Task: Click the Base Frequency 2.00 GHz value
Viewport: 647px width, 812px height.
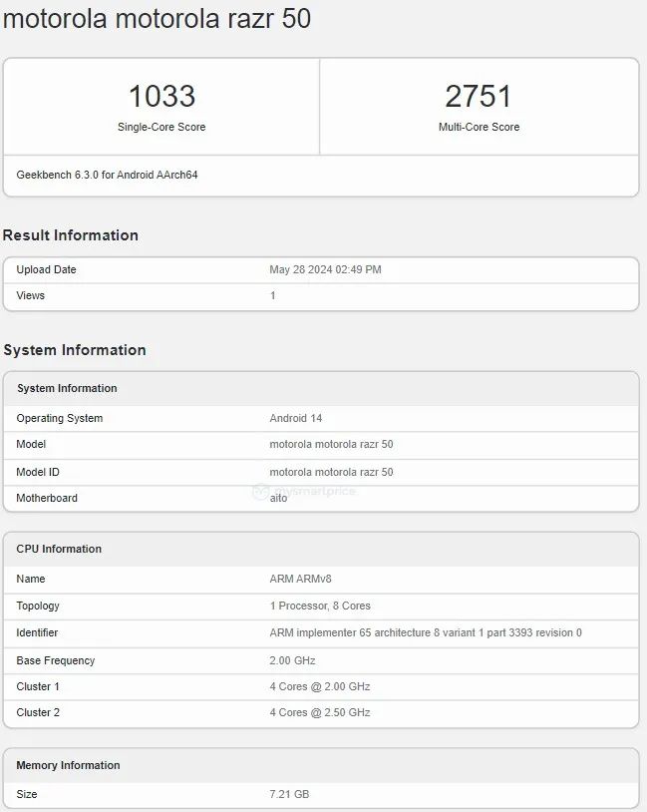Action: tap(292, 660)
